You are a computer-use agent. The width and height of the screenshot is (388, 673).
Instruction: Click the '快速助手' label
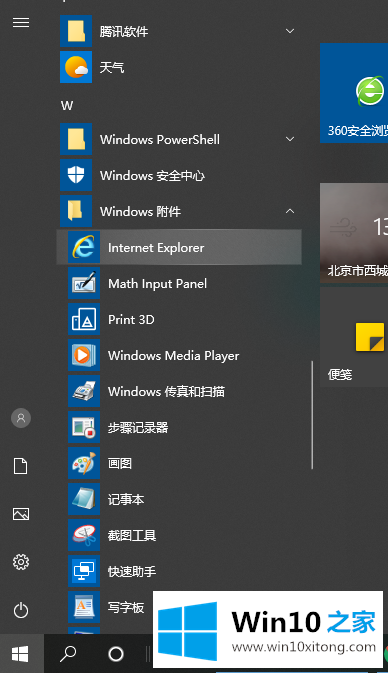click(132, 572)
